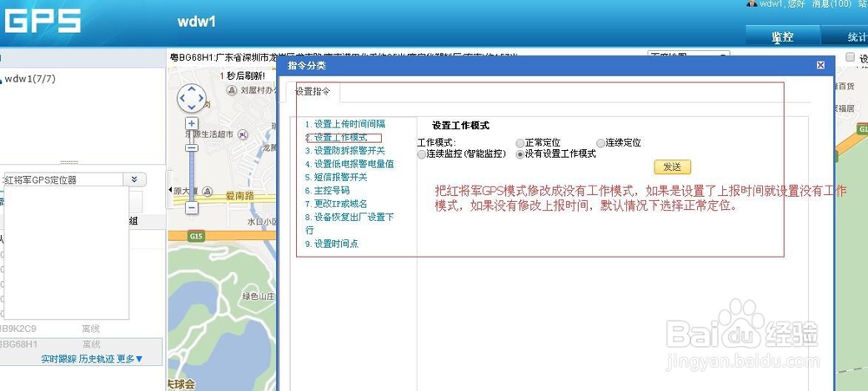Click the map pan control's up arrow
Screen dimensions: 868x391
pos(192,89)
